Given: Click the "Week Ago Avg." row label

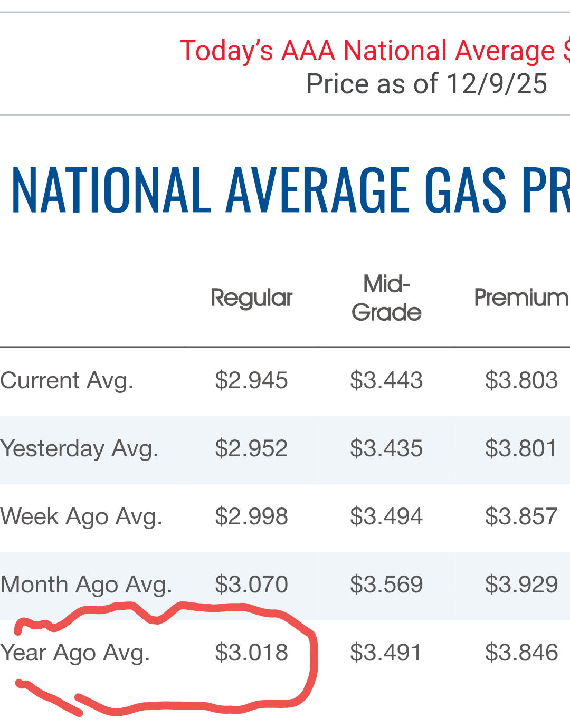Looking at the screenshot, I should [x=81, y=516].
